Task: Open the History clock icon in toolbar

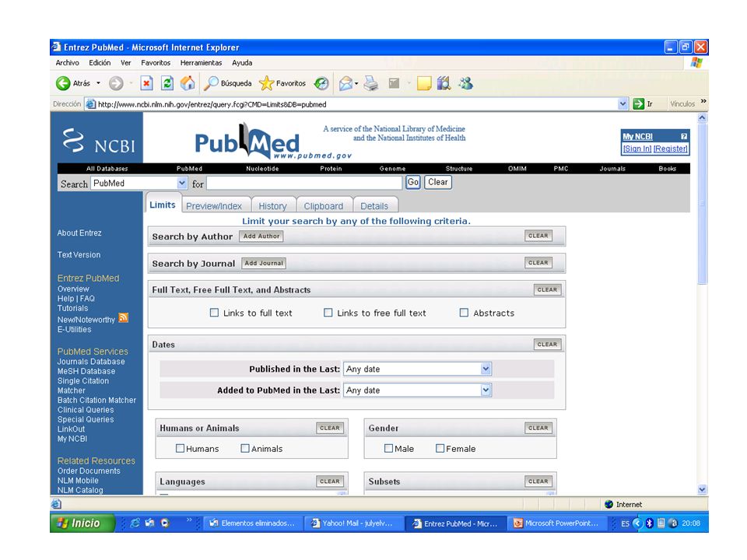Action: tap(321, 83)
